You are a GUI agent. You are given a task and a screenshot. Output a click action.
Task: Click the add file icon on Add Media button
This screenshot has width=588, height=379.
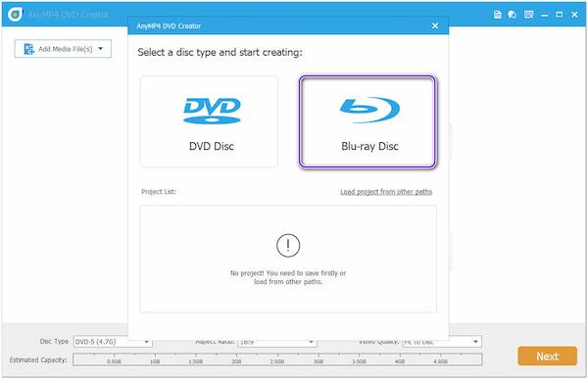tap(28, 49)
